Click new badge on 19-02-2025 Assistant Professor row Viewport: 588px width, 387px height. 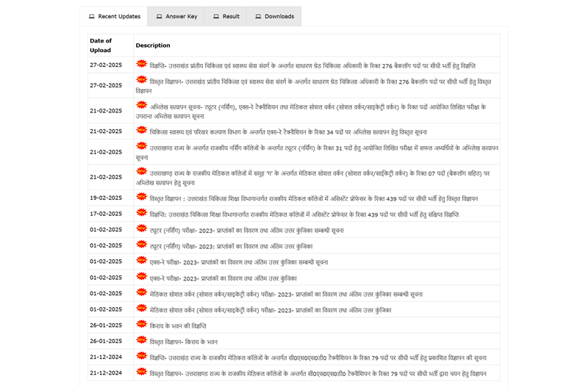click(x=142, y=198)
